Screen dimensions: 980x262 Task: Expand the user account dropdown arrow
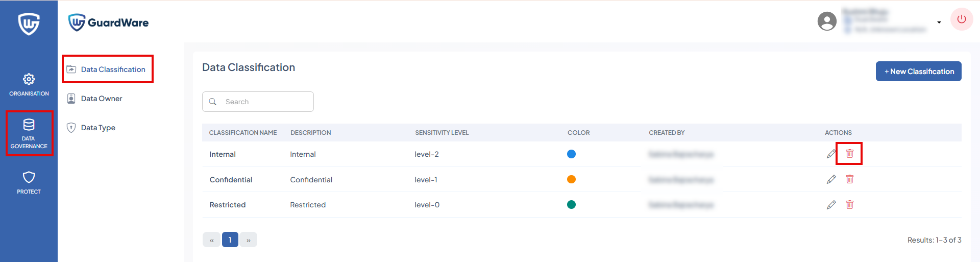[x=939, y=22]
